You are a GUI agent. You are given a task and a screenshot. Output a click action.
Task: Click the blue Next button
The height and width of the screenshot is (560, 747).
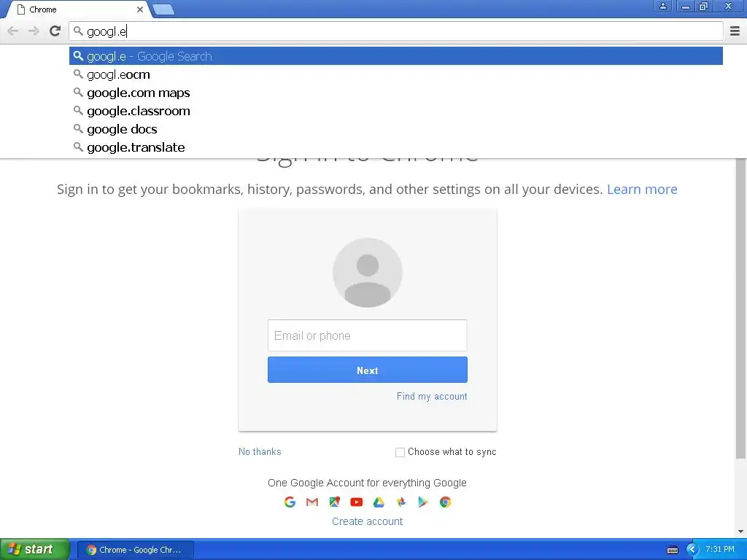tap(368, 370)
